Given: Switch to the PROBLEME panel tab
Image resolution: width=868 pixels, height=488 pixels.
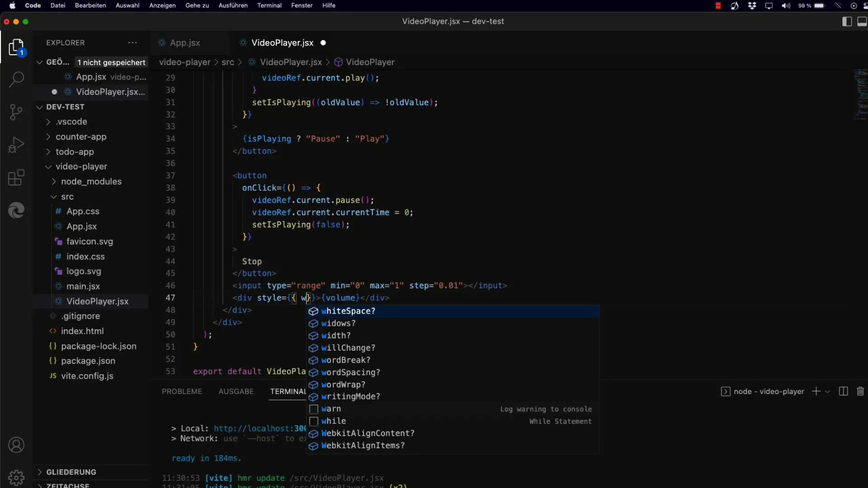Looking at the screenshot, I should point(182,391).
